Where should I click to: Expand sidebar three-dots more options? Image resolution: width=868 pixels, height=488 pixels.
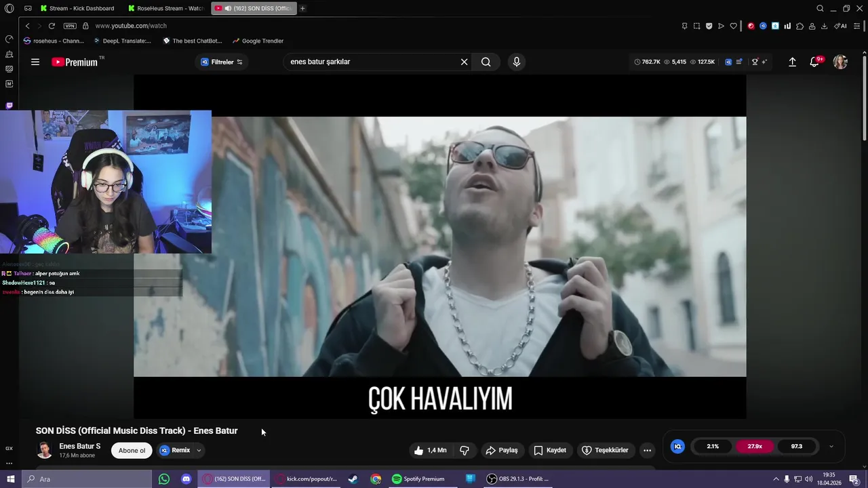coord(9,464)
